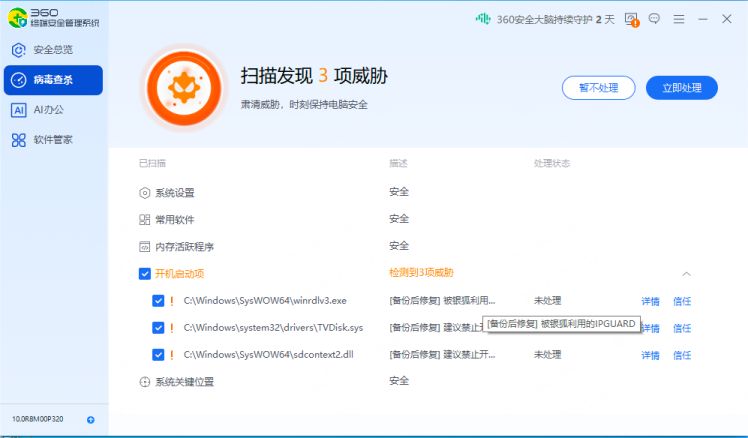Viewport: 748px width, 438px height.
Task: Open the feedback chat bubble icon
Action: pyautogui.click(x=654, y=19)
